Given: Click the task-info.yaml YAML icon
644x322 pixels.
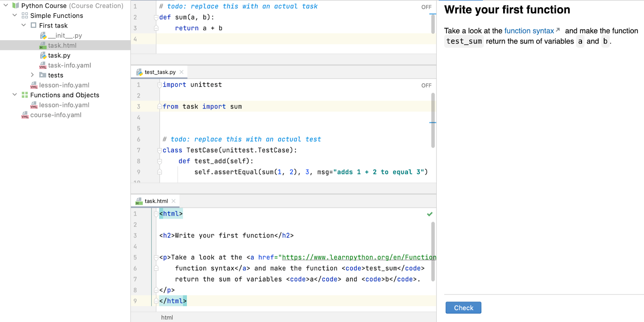Looking at the screenshot, I should (43, 65).
